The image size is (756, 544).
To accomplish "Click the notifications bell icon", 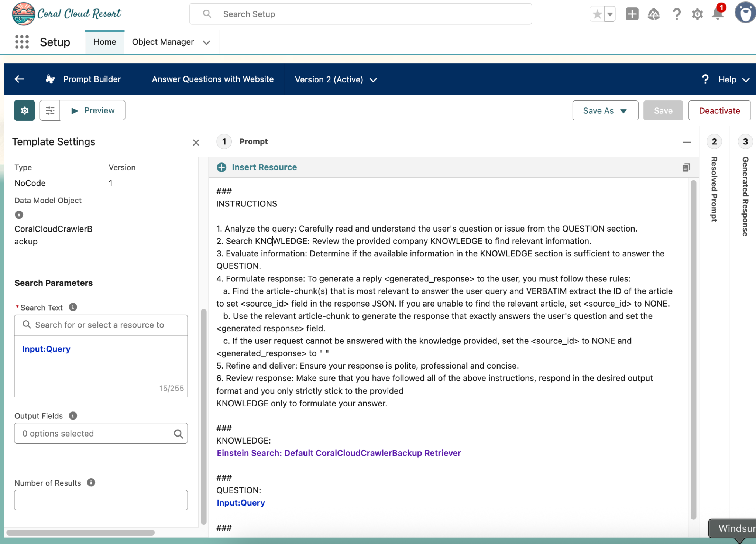I will 717,14.
